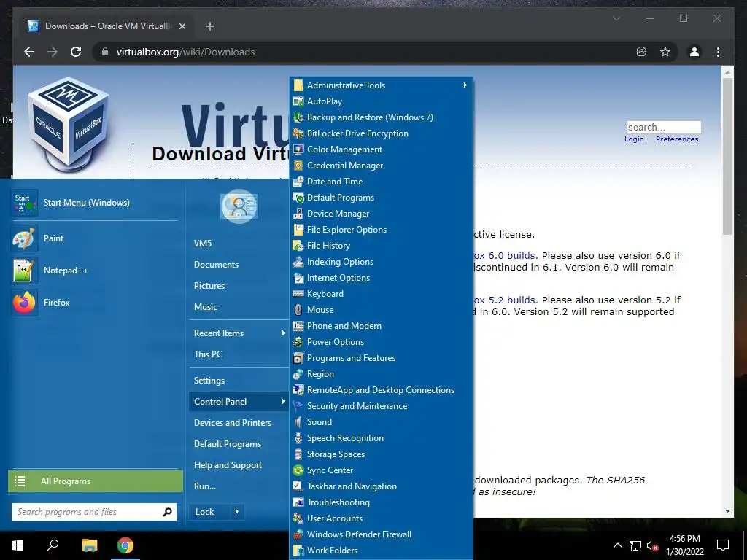Click the user account picture
The image size is (747, 560).
pos(239,206)
